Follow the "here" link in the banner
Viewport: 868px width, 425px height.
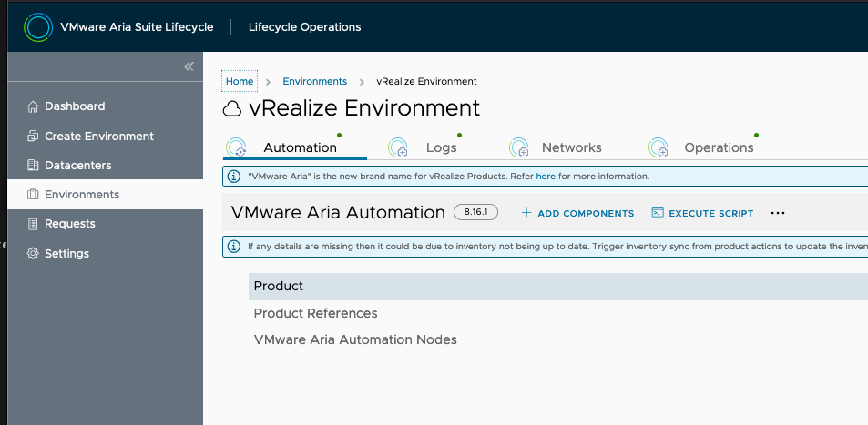coord(546,176)
